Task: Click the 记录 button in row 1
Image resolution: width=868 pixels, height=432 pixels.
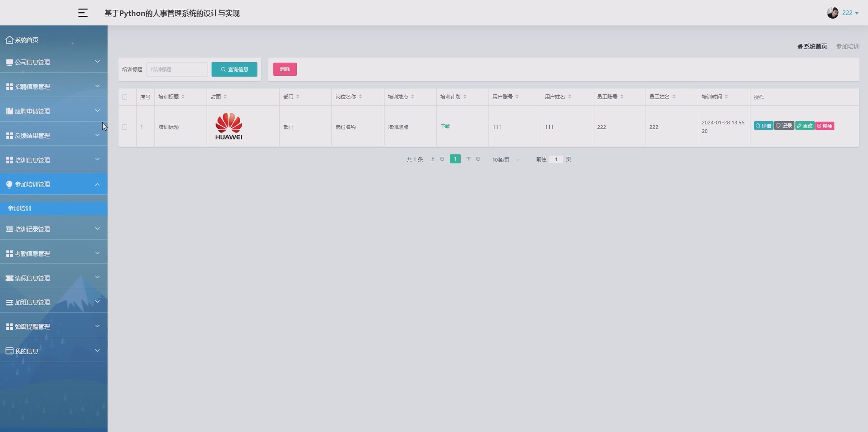Action: click(784, 126)
